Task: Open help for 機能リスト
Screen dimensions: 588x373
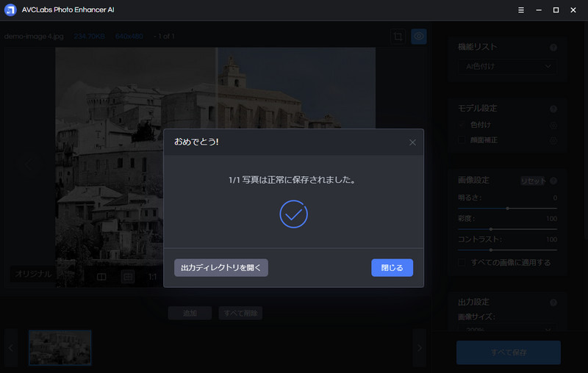Action: click(553, 47)
